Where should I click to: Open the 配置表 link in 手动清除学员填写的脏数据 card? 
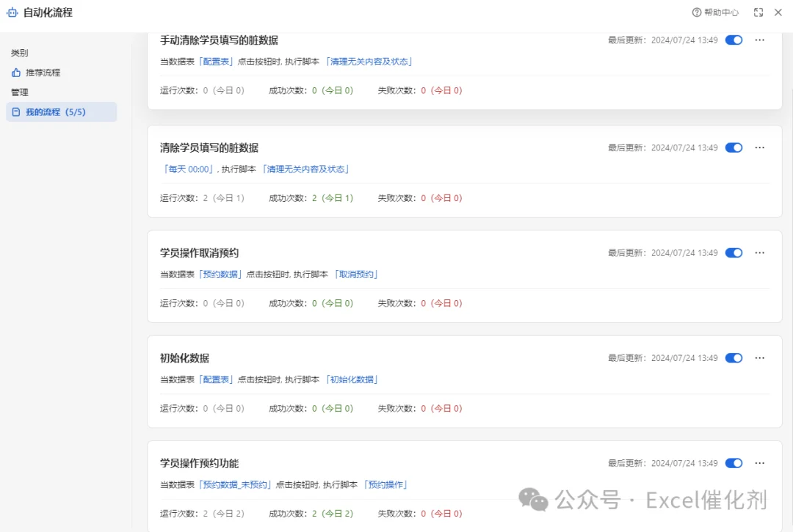point(216,62)
